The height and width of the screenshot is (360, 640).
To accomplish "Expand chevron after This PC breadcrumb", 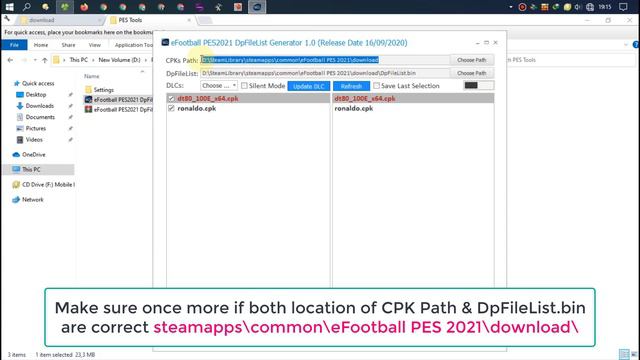I will click(x=93, y=60).
